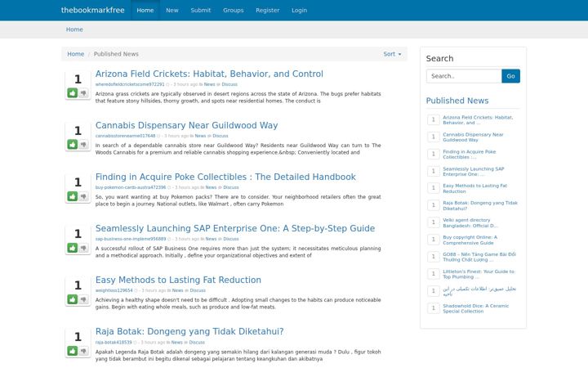
Task: Open the Published News sidebar heading
Action: pyautogui.click(x=457, y=101)
